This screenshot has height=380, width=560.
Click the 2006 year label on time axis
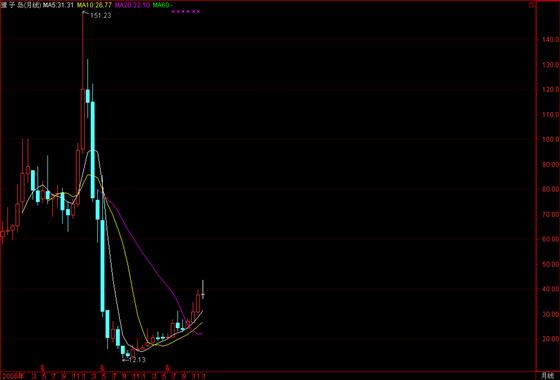(x=13, y=376)
